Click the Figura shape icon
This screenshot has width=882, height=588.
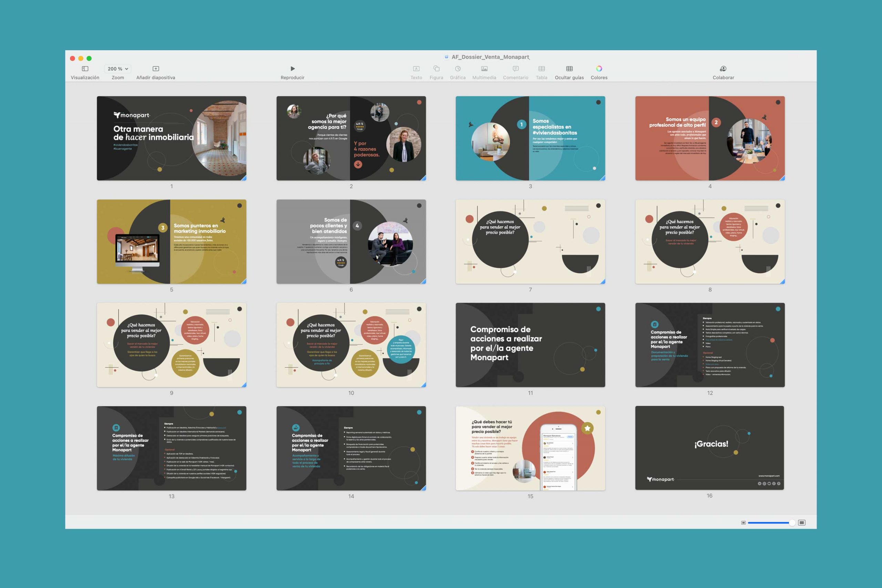coord(436,69)
